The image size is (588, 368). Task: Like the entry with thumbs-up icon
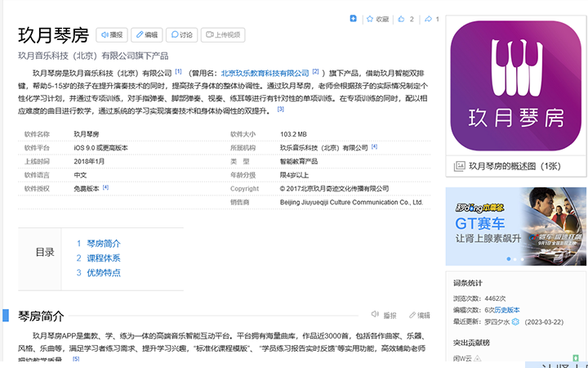point(401,19)
